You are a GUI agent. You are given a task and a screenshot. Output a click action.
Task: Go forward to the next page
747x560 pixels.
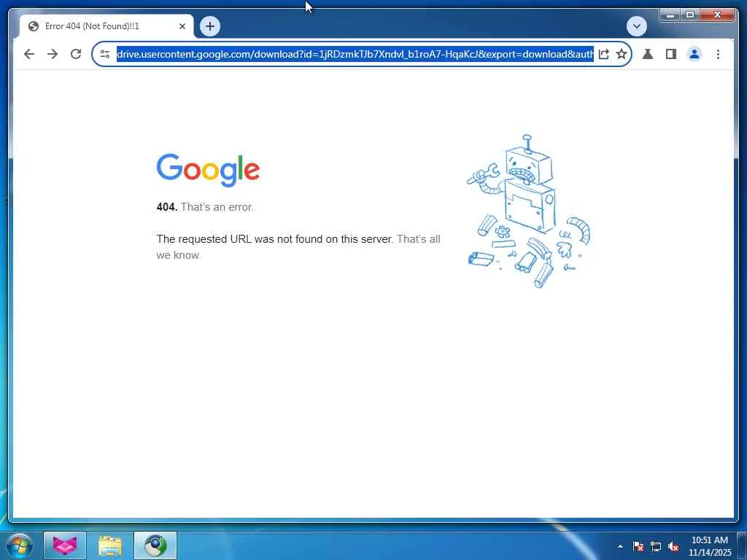coord(53,54)
